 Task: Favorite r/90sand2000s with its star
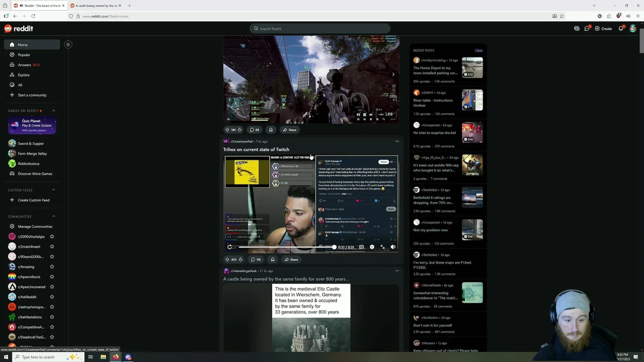[52, 256]
